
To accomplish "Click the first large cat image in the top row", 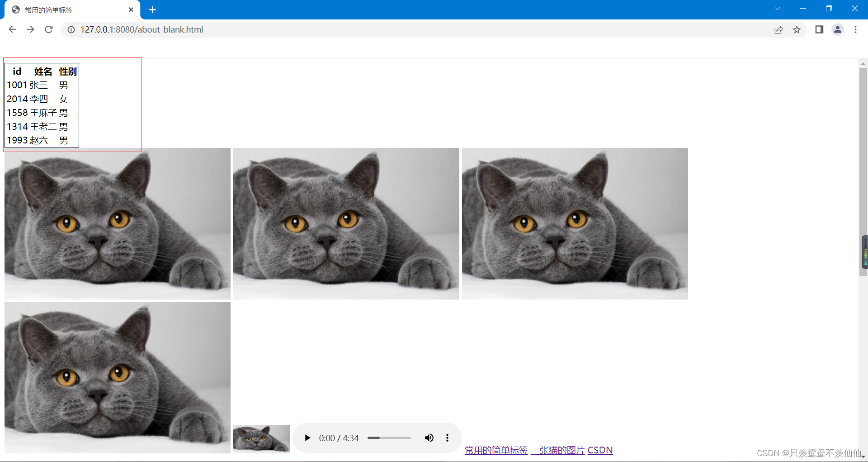I will 118,224.
